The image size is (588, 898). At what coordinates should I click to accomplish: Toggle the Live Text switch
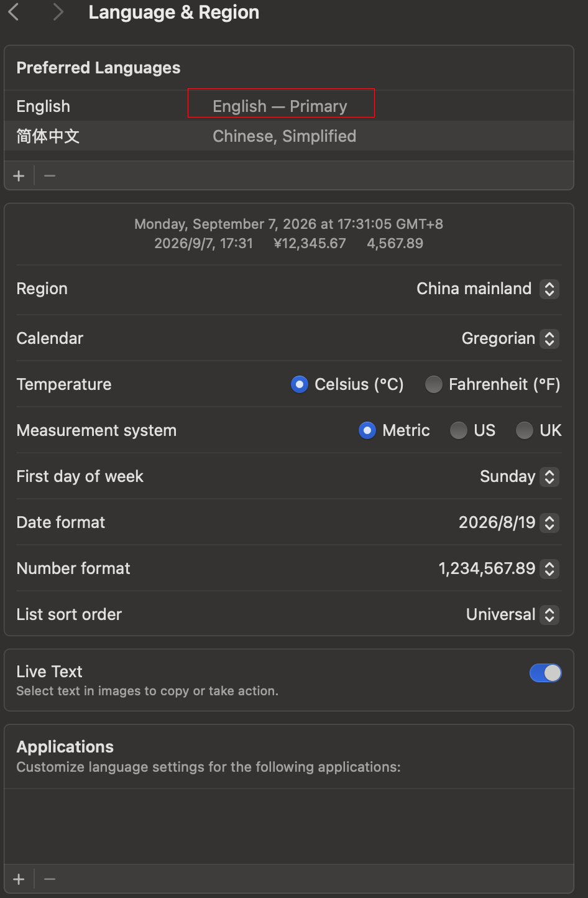[x=546, y=673]
